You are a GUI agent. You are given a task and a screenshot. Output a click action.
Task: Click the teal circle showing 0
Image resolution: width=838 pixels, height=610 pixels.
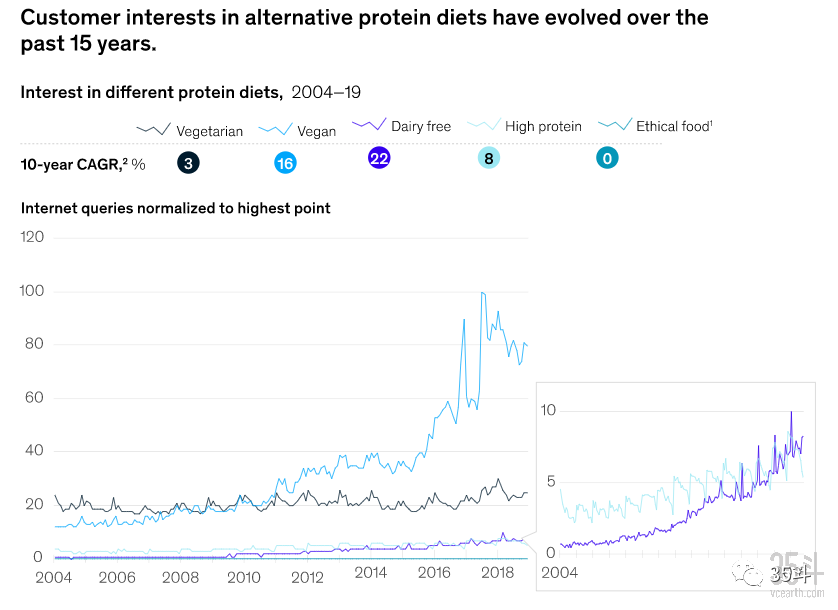[607, 158]
